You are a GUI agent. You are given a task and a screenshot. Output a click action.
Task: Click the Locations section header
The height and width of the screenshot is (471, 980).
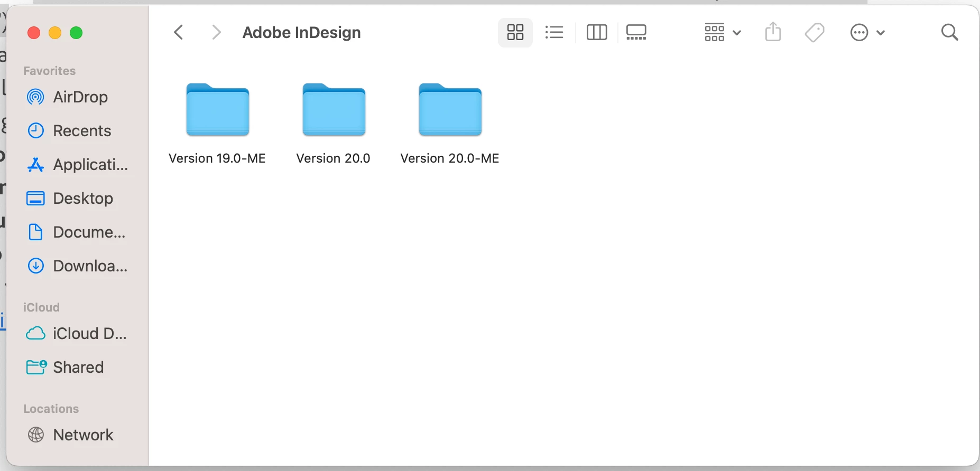[x=51, y=409]
